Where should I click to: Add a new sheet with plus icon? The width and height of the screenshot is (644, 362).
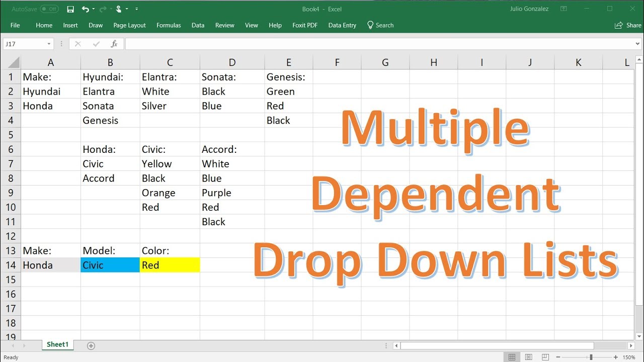91,345
